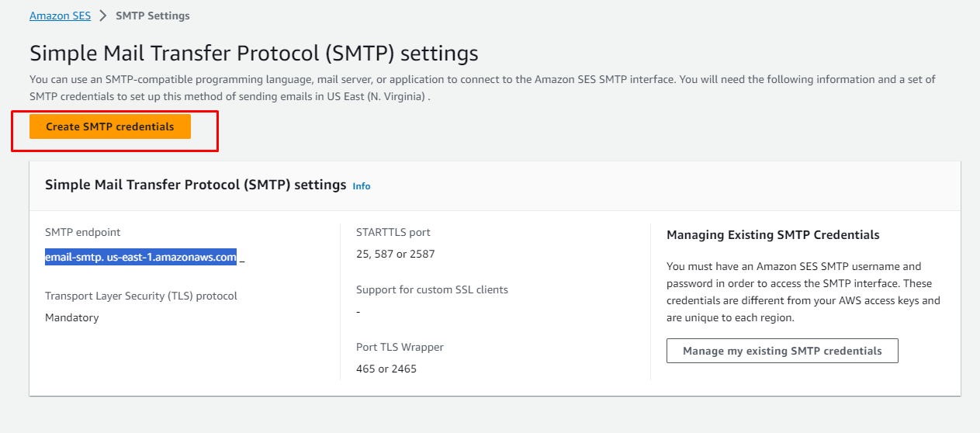Click the Managing Existing SMTP Credentials heading
Viewport: 980px width, 433px height.
[772, 234]
